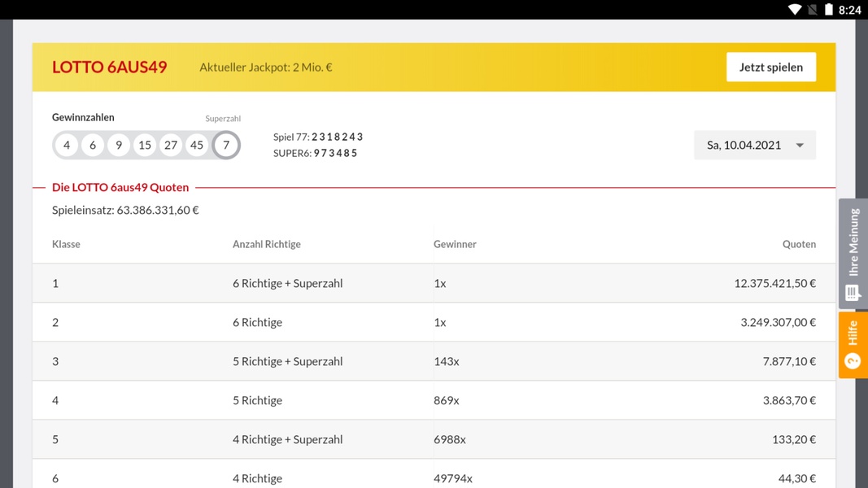This screenshot has height=488, width=868.
Task: Click the 12.375.421,50 € quote
Action: (775, 283)
